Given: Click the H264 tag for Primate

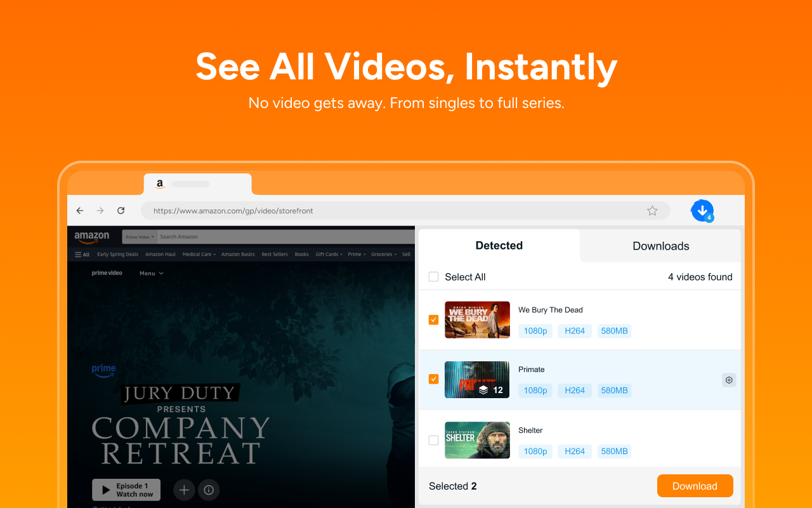Looking at the screenshot, I should 575,391.
